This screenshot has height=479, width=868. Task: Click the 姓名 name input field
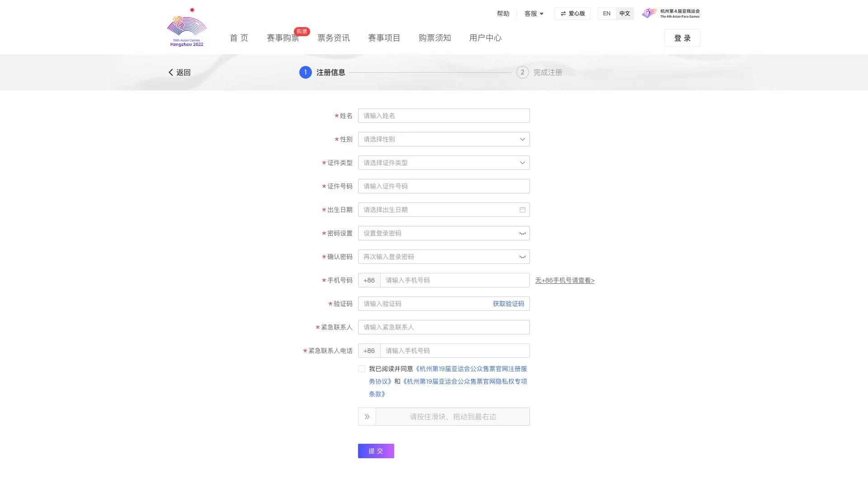(443, 116)
